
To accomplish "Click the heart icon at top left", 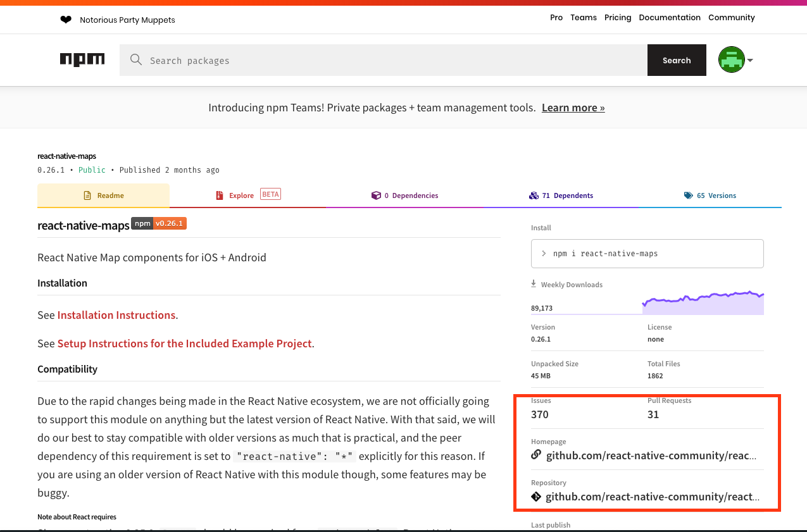I will [x=66, y=20].
